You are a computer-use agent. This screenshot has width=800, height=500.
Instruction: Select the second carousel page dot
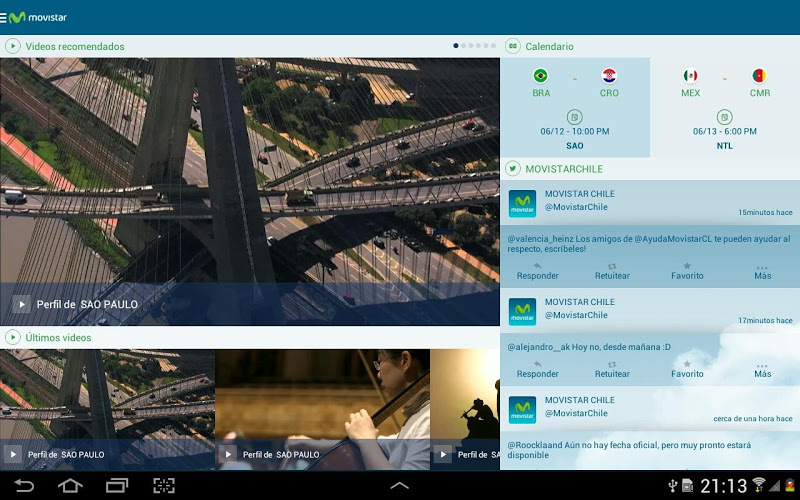coord(463,46)
